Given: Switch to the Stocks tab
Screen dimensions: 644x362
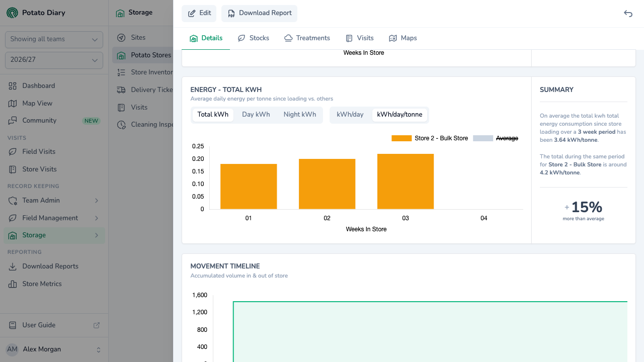Looking at the screenshot, I should coord(254,38).
